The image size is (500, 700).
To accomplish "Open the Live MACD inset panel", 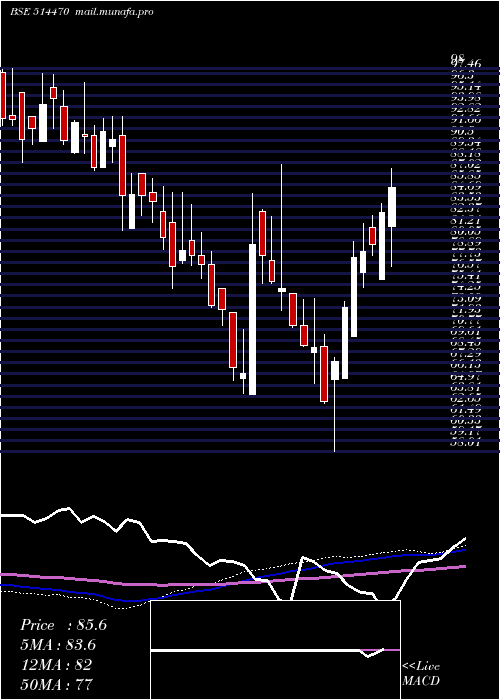I will tap(275, 650).
